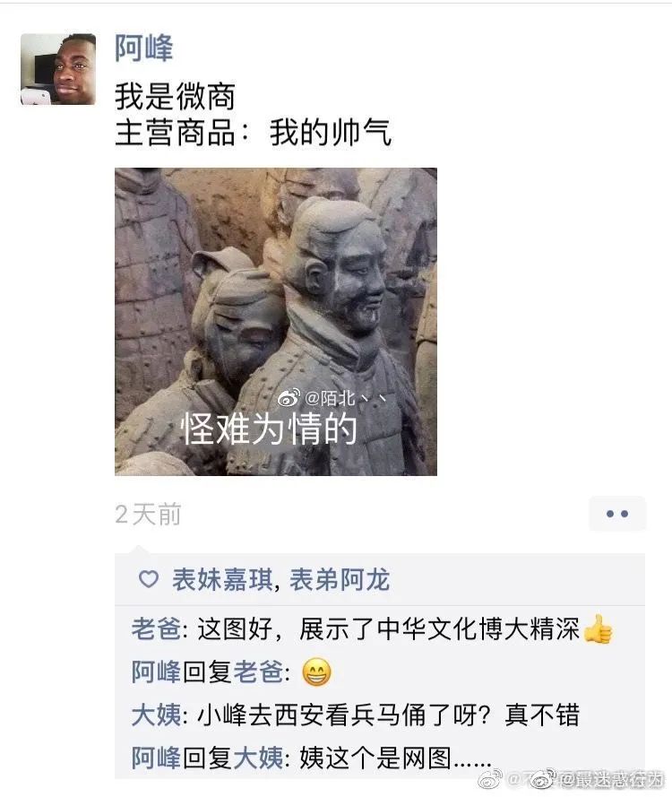The image size is (672, 797).
Task: Click the Weibo logo on the meme image
Action: [289, 398]
